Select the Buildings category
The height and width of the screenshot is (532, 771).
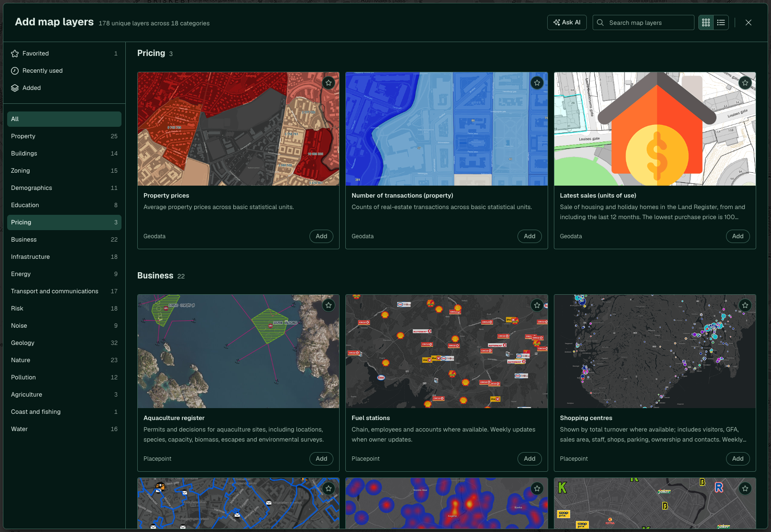click(x=64, y=154)
